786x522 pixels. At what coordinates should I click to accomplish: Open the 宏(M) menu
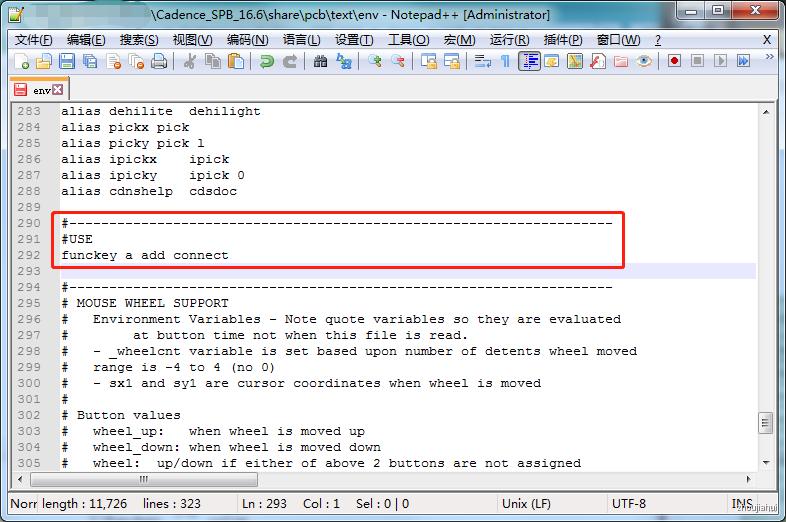(x=460, y=40)
